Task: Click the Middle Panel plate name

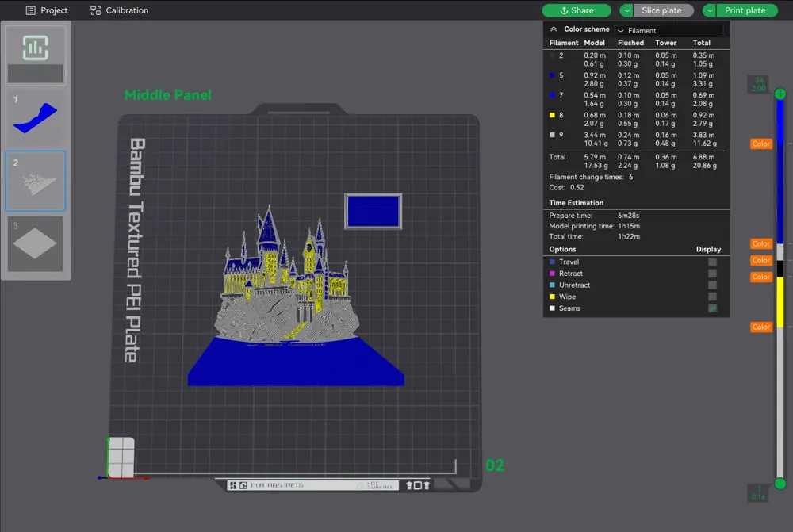Action: [168, 95]
